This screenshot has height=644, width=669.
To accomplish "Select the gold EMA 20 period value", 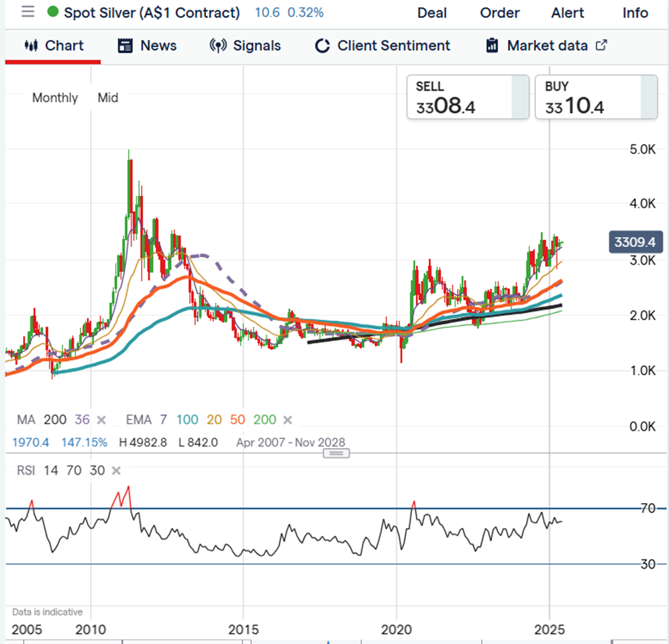I will coord(214,420).
